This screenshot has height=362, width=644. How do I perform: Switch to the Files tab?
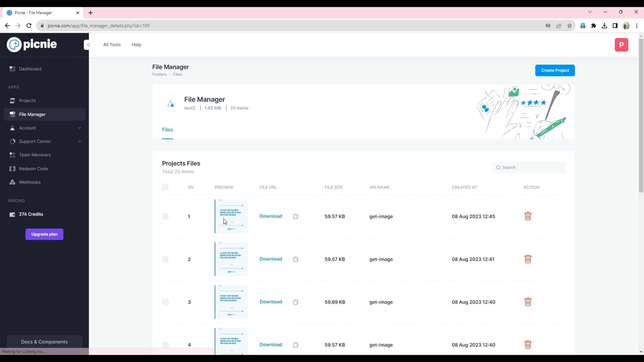point(167,130)
